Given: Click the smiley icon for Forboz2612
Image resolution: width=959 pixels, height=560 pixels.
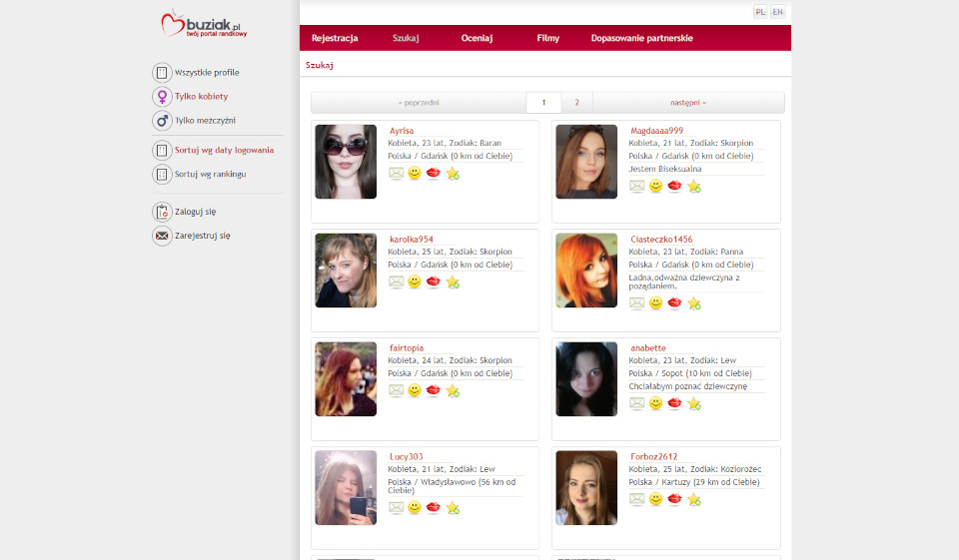Looking at the screenshot, I should point(656,499).
